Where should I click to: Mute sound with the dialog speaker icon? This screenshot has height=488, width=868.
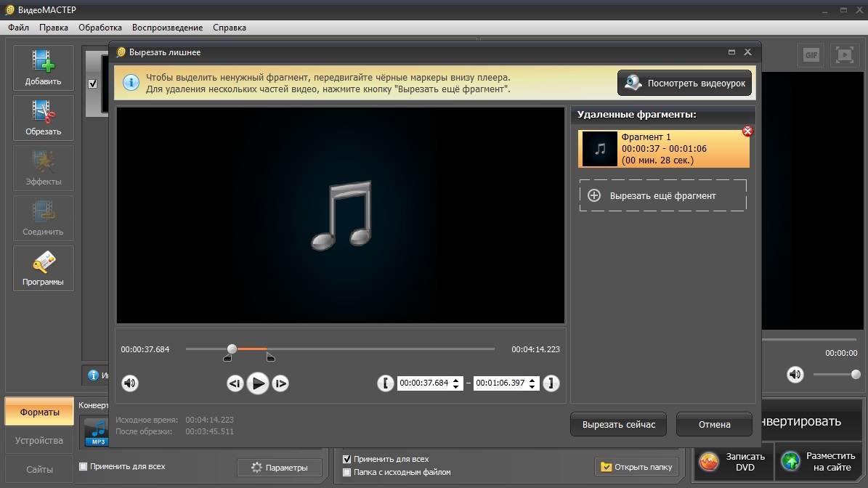click(130, 383)
